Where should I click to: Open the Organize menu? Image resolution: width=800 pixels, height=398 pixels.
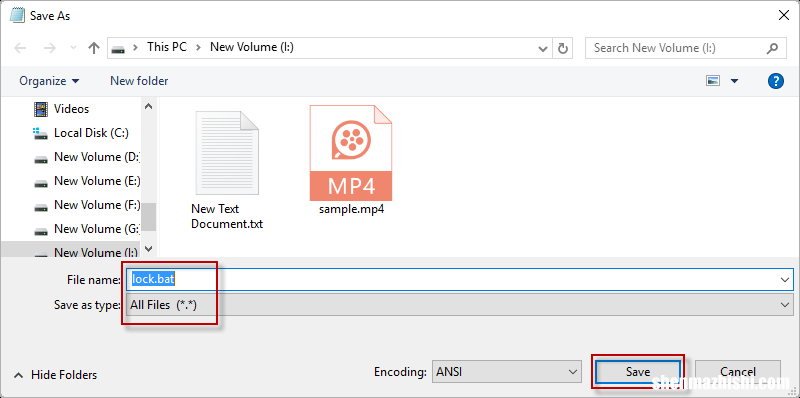tap(49, 81)
